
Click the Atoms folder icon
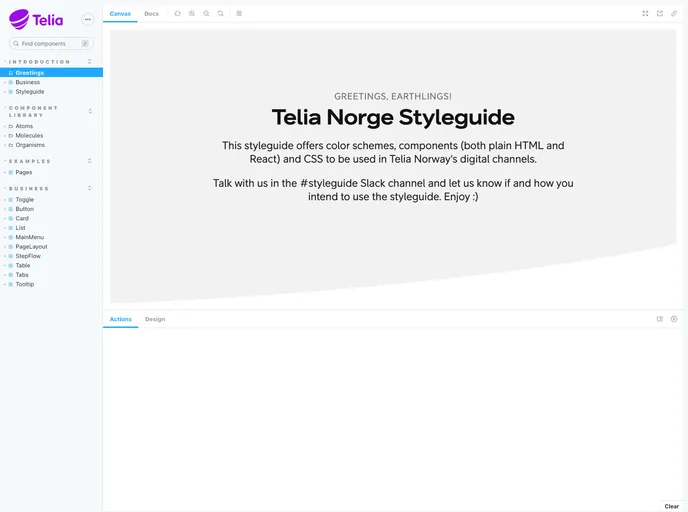point(11,126)
